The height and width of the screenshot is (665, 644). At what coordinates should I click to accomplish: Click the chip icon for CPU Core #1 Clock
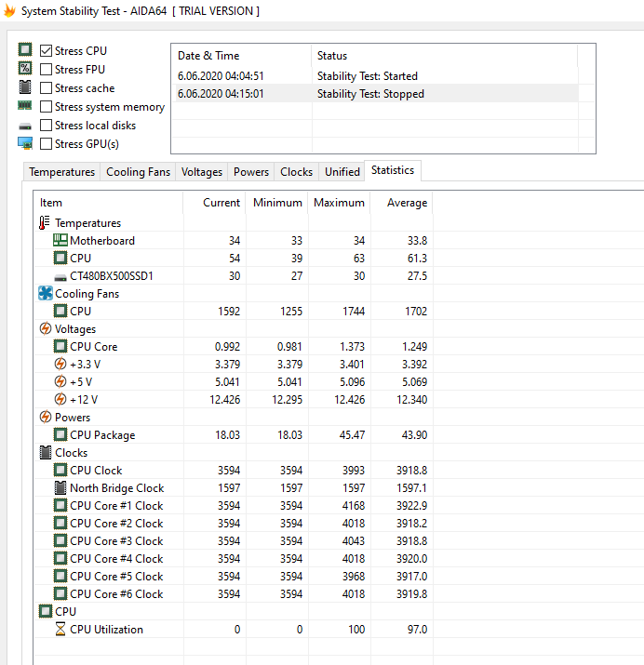click(x=60, y=506)
